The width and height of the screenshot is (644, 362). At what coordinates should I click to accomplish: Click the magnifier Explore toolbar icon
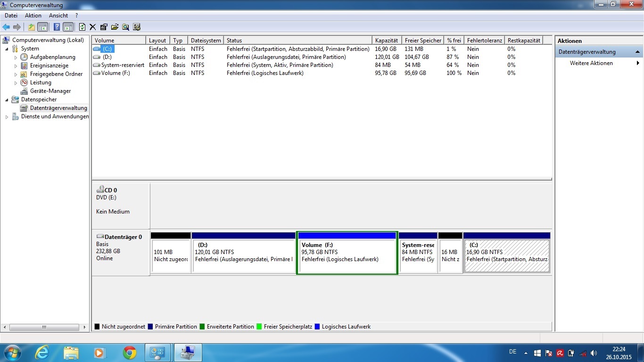(x=125, y=27)
